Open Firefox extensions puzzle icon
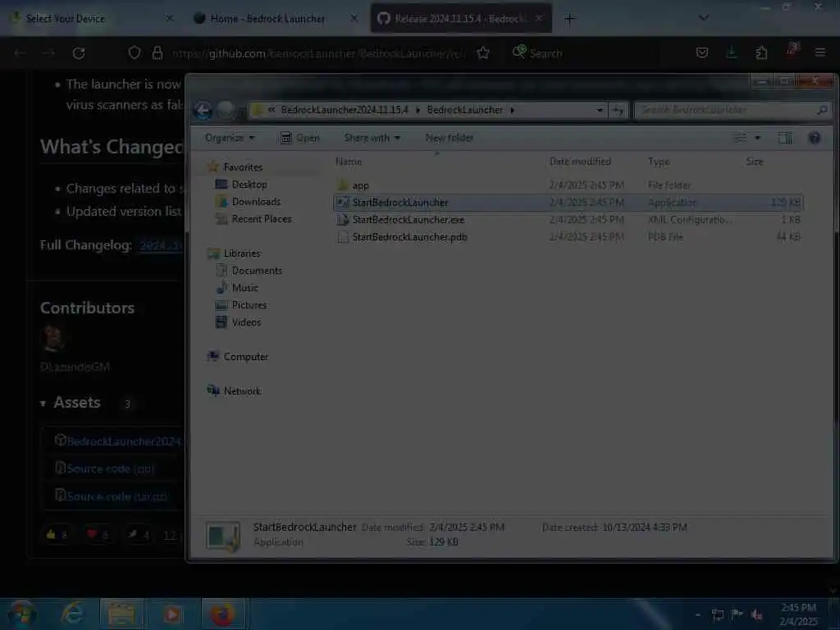Screen dimensions: 840x630 pos(761,52)
